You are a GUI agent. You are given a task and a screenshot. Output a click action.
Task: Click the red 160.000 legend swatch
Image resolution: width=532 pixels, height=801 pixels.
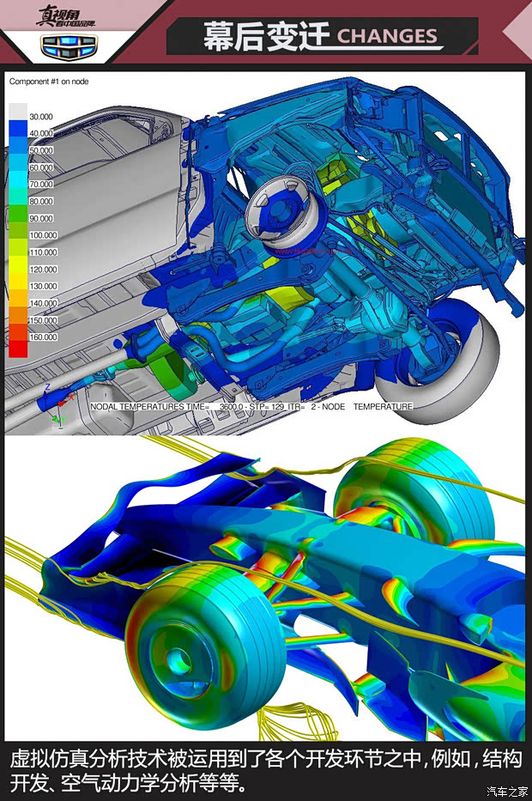(x=17, y=349)
